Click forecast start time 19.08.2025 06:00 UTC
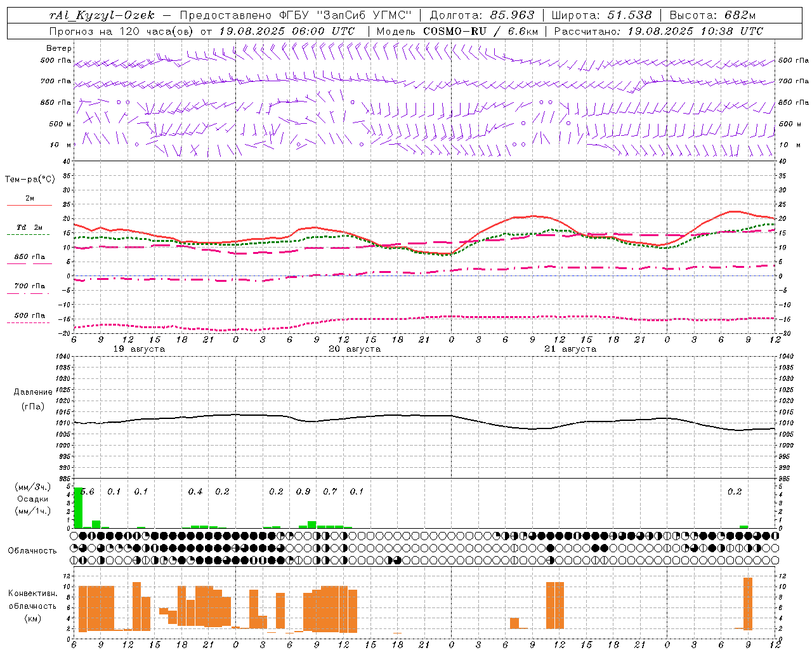This screenshot has height=650, width=812. tap(287, 31)
